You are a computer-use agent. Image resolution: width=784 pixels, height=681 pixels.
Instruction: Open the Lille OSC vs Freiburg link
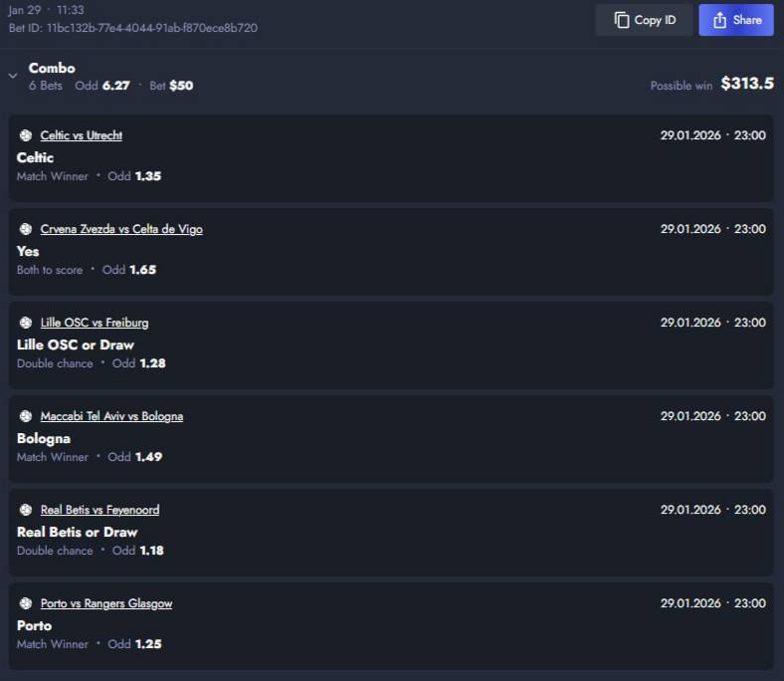click(95, 323)
